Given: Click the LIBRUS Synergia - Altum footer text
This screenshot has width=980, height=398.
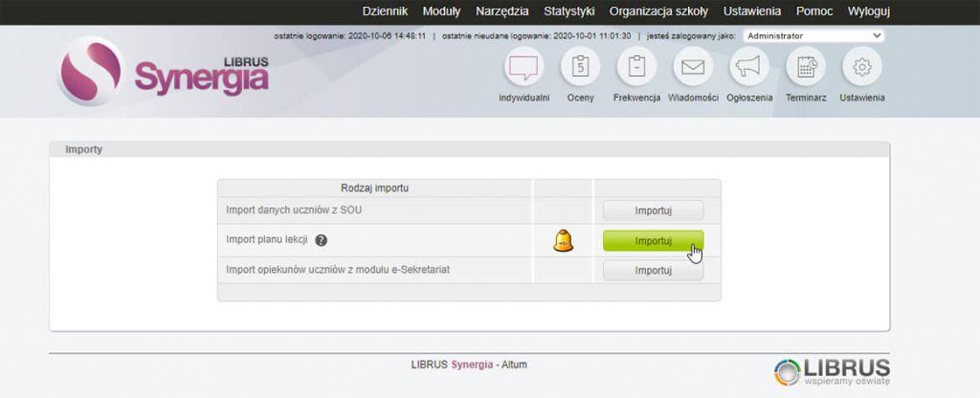Looking at the screenshot, I should click(469, 365).
